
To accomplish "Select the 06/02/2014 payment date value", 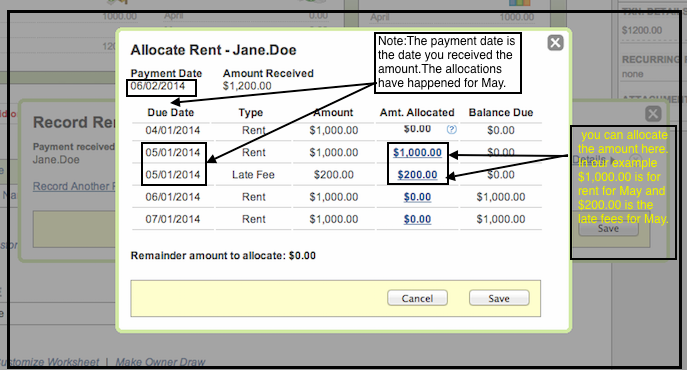I will 158,86.
